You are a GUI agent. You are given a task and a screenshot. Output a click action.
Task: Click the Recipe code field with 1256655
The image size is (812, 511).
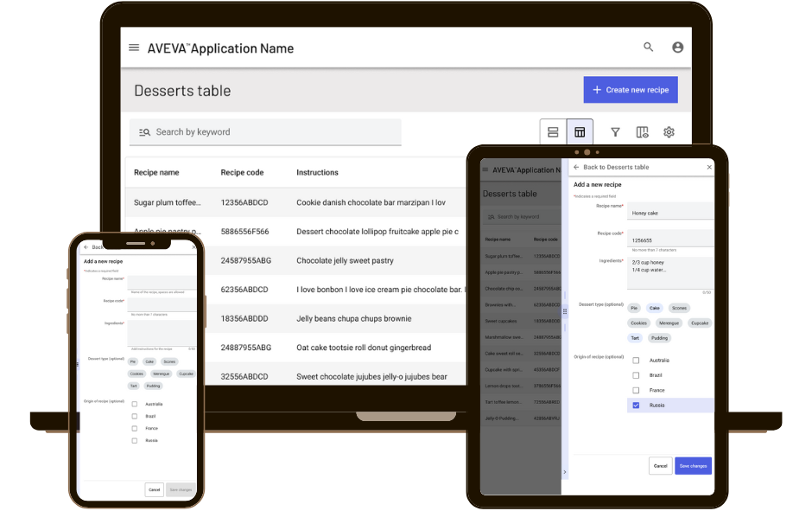[x=670, y=239]
